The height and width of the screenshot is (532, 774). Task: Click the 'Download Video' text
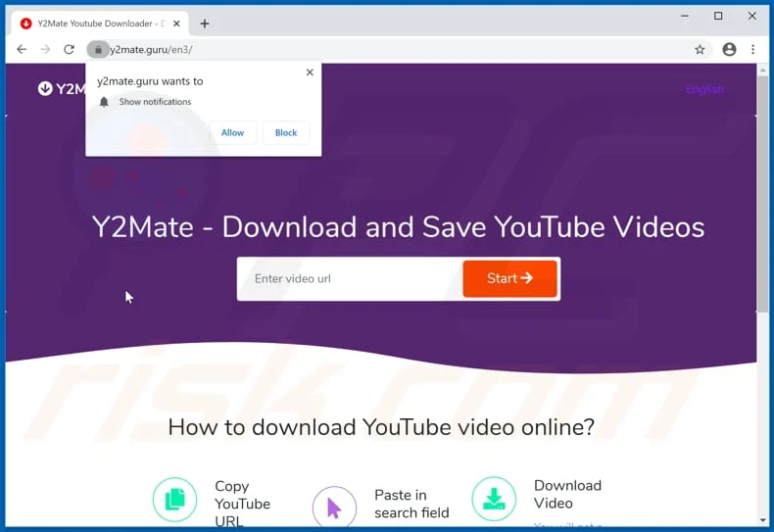click(567, 495)
